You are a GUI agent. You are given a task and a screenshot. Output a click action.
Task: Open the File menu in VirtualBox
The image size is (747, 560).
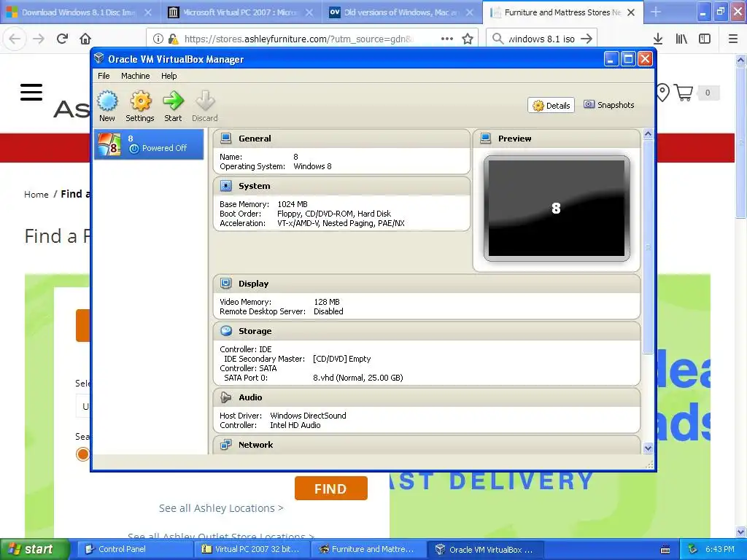click(104, 76)
